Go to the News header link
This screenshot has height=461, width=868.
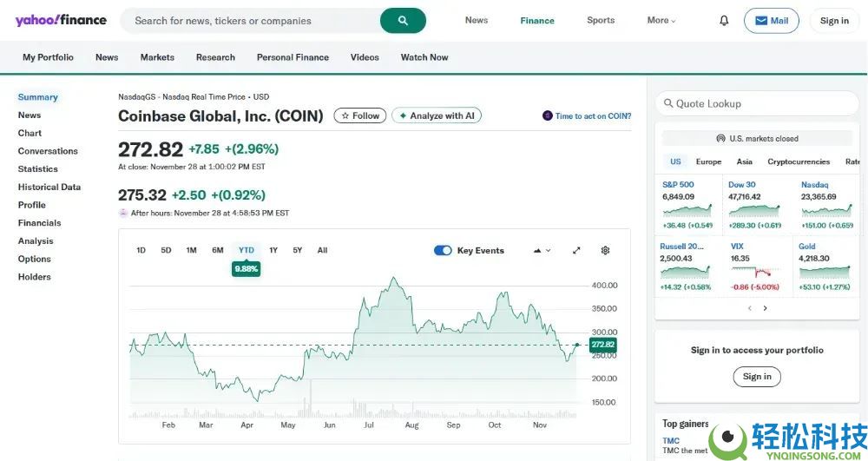(476, 21)
